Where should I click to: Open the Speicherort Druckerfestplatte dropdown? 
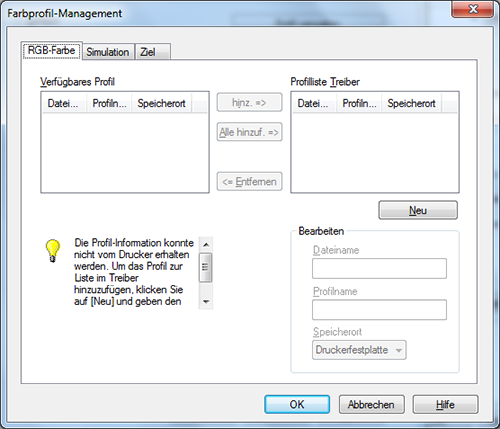(359, 350)
